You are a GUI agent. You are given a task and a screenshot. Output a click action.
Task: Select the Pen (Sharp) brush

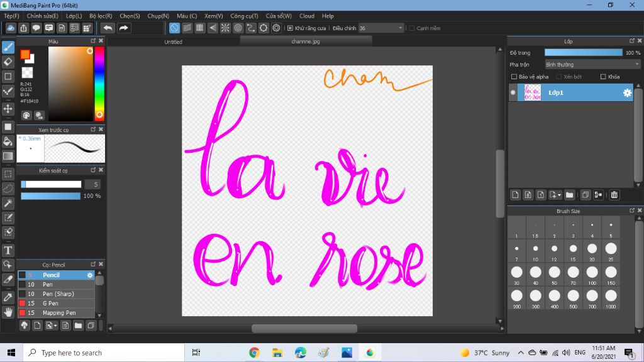[x=56, y=294]
